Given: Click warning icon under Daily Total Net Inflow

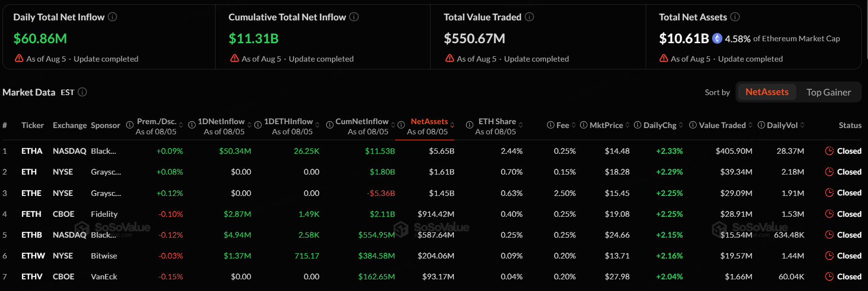Looking at the screenshot, I should tap(19, 58).
